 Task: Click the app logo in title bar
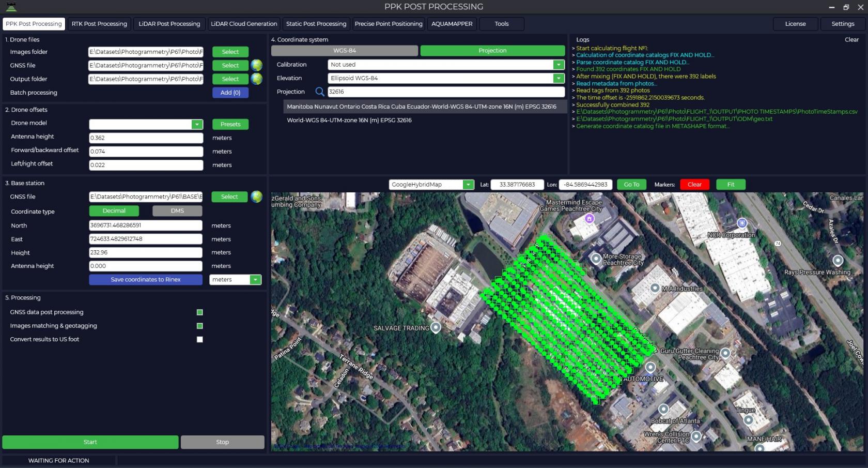coord(11,7)
